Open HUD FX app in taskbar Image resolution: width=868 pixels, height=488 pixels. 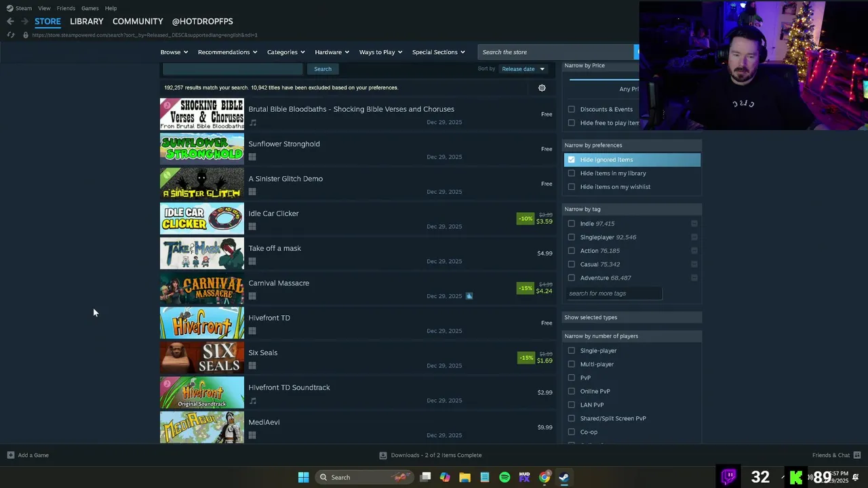coord(524,477)
